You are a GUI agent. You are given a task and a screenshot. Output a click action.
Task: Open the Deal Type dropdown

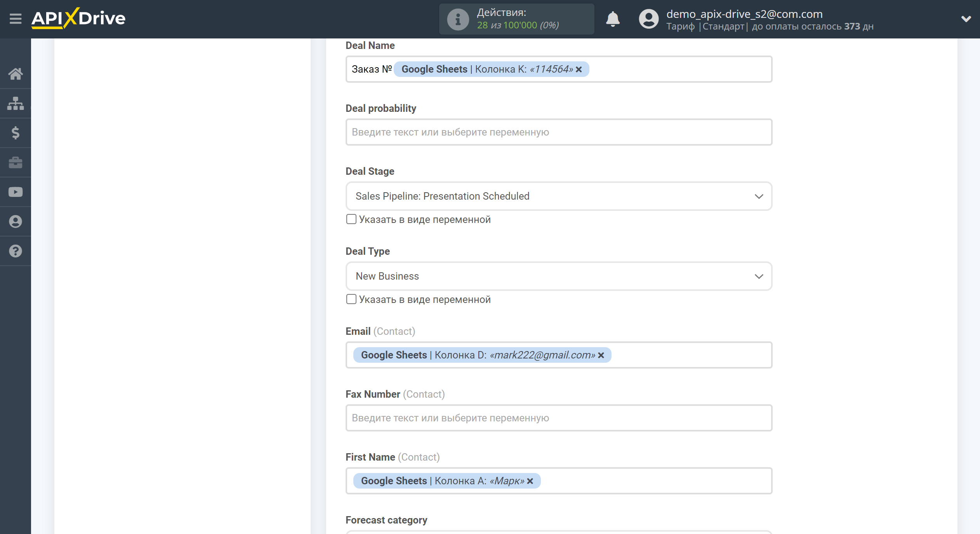(x=559, y=276)
